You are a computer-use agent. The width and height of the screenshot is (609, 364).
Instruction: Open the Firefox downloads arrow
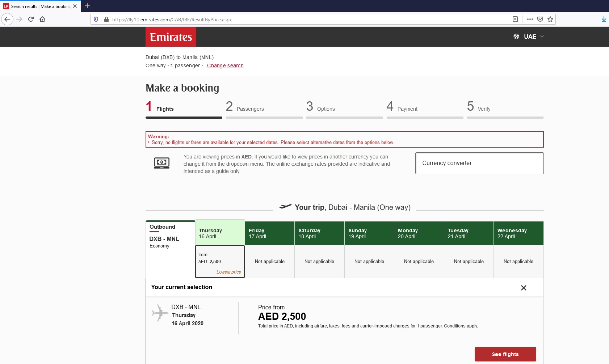[x=604, y=19]
